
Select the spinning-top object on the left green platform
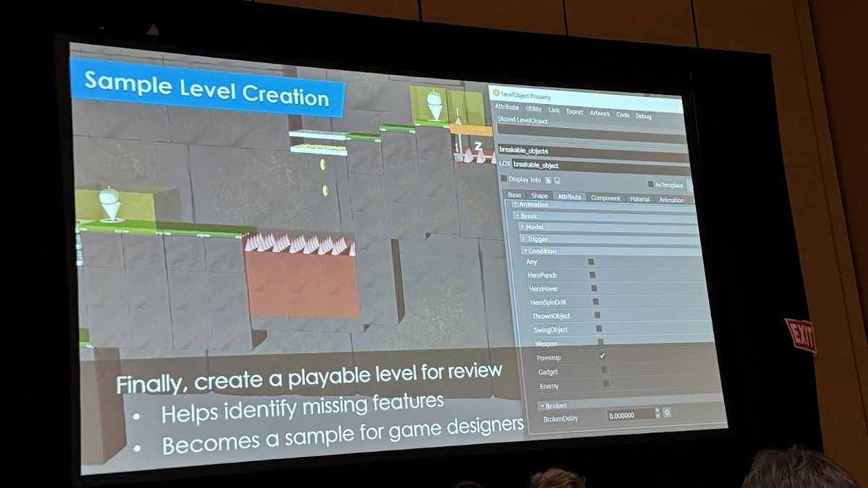109,205
